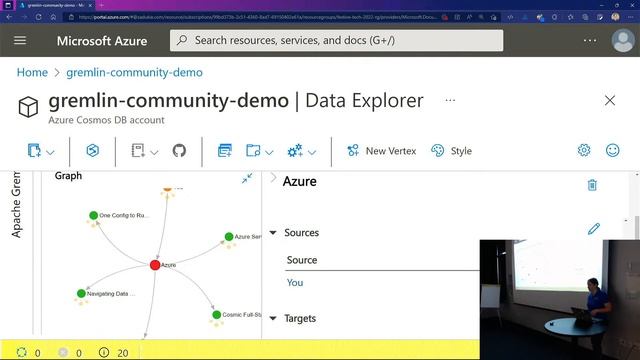Click the info status icon showing 20
This screenshot has width=640, height=360.
click(x=104, y=352)
